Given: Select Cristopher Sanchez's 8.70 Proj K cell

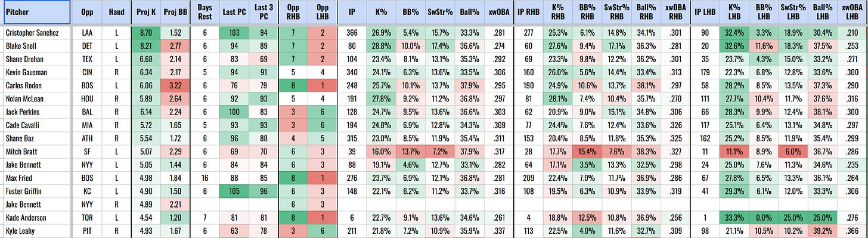Looking at the screenshot, I should [x=145, y=33].
